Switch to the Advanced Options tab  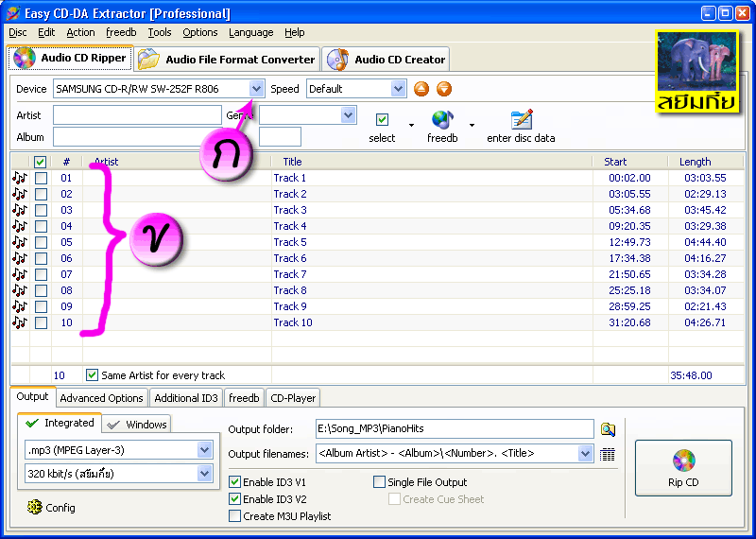click(101, 398)
